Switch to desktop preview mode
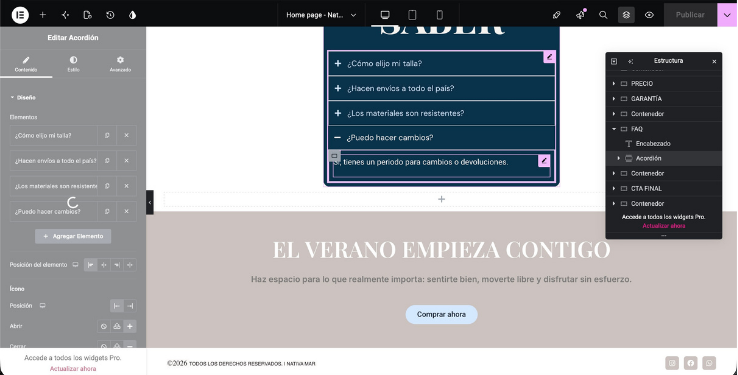 point(385,15)
